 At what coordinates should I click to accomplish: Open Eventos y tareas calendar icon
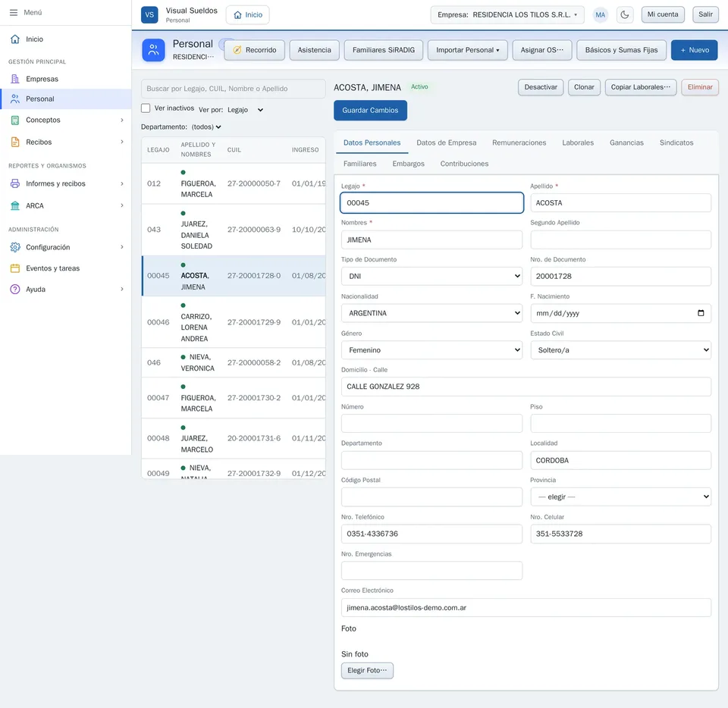15,268
